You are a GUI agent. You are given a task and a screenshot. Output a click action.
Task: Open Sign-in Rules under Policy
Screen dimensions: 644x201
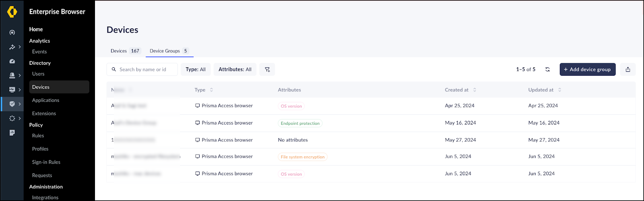(x=46, y=162)
